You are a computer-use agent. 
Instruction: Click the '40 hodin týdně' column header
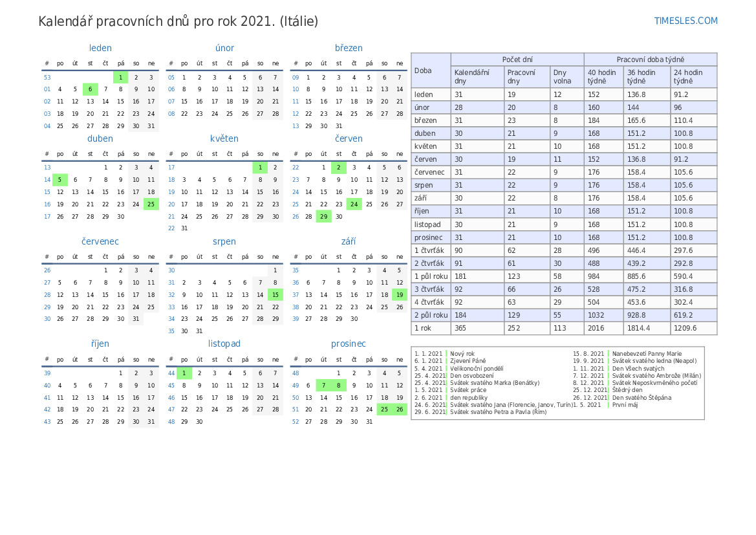(x=603, y=77)
